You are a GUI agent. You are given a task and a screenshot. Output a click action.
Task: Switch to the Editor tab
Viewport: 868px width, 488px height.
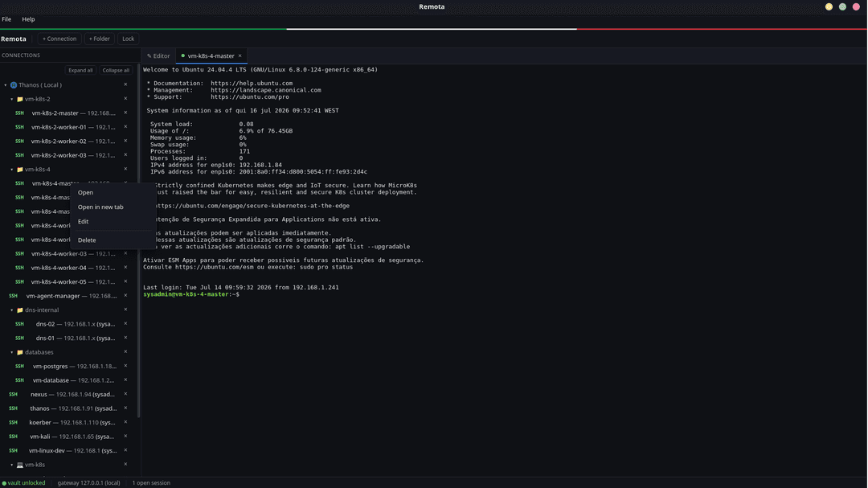tap(159, 56)
